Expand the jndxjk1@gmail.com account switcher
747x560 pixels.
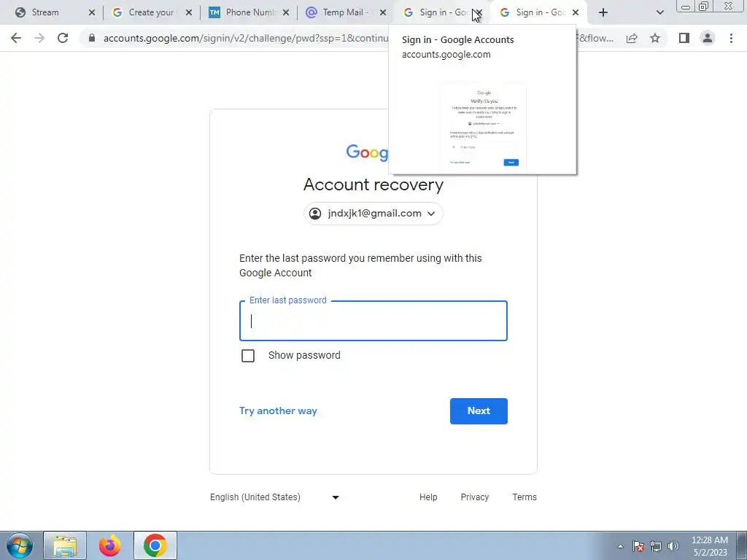pos(373,214)
